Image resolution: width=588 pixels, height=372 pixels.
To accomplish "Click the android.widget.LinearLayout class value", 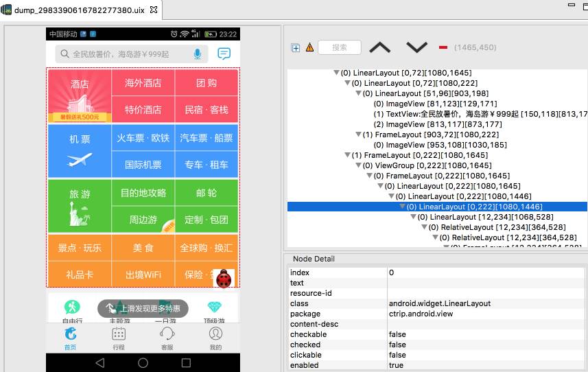I will (x=440, y=303).
